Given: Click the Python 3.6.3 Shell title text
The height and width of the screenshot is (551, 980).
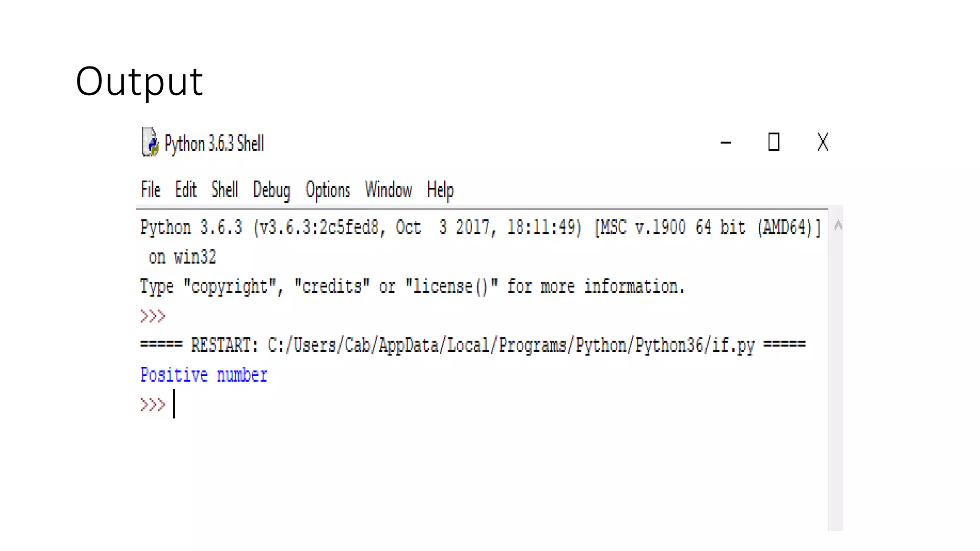Looking at the screenshot, I should (214, 143).
